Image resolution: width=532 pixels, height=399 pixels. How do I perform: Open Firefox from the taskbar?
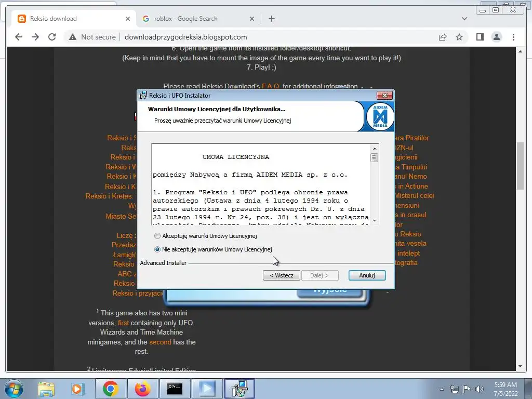click(142, 389)
